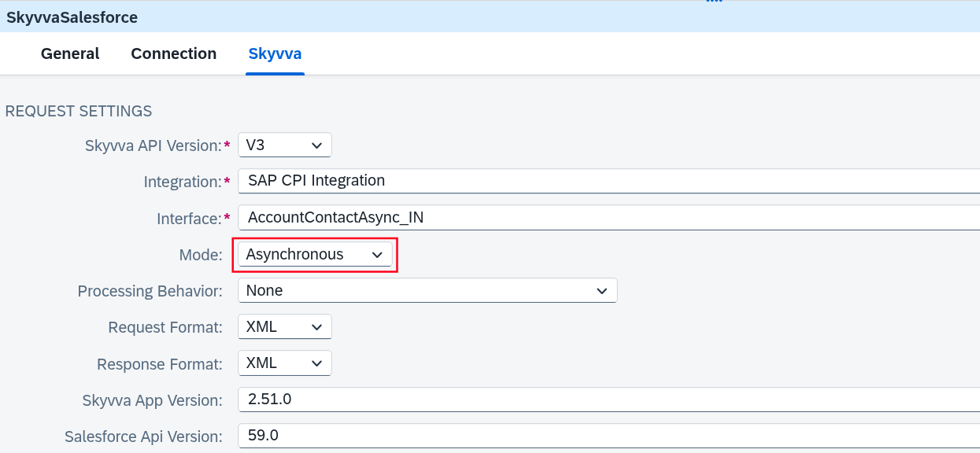Click the Interface label
The width and height of the screenshot is (980, 453).
189,219
